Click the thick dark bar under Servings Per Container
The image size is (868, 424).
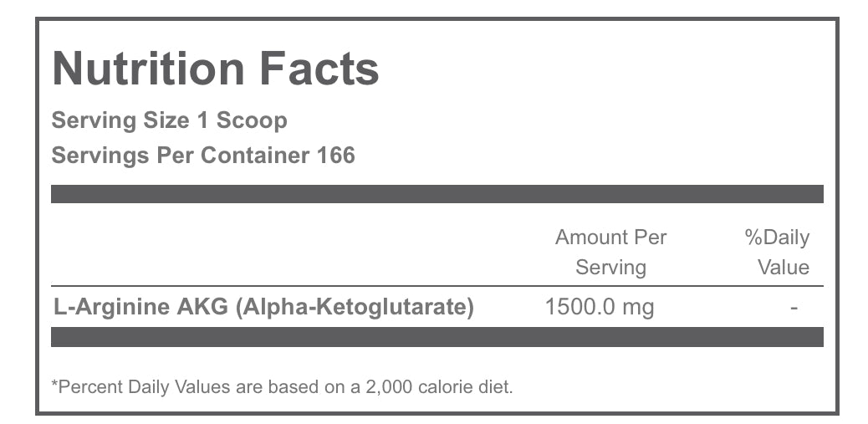pyautogui.click(x=437, y=194)
